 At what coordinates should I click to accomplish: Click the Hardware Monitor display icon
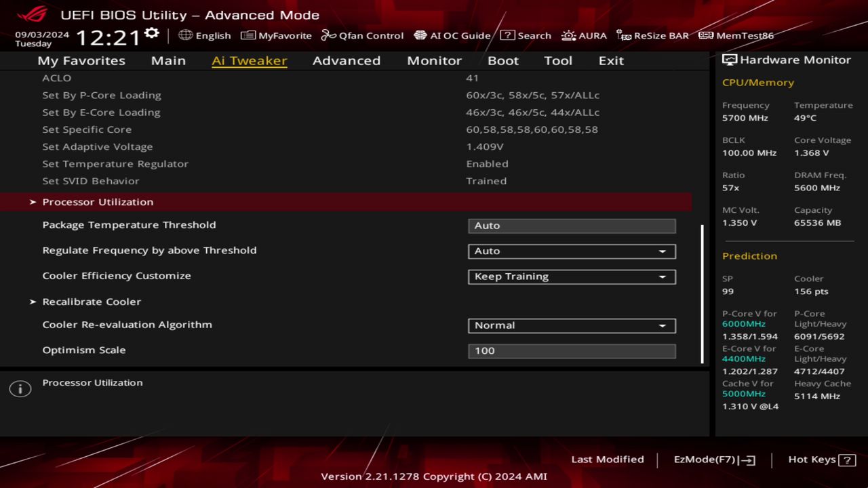[x=730, y=60]
